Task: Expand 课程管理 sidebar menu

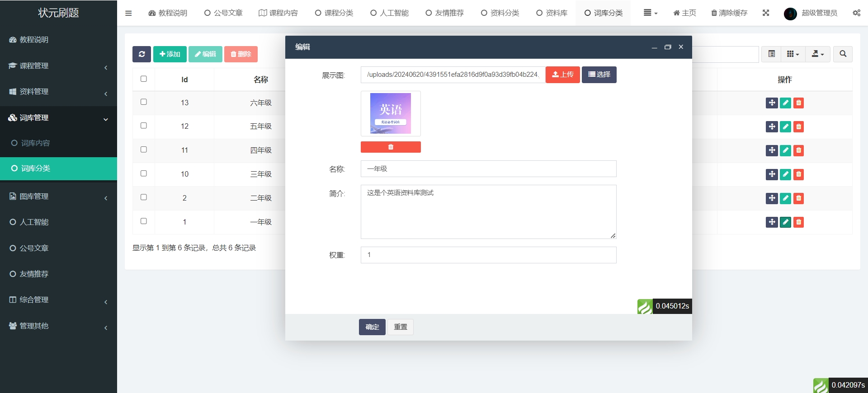Action: tap(58, 66)
